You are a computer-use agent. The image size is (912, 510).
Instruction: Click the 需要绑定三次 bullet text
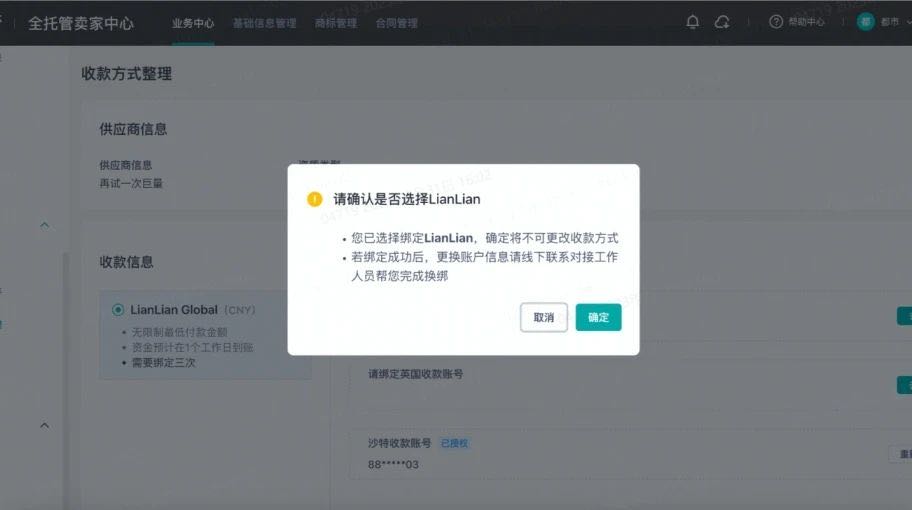pyautogui.click(x=163, y=362)
